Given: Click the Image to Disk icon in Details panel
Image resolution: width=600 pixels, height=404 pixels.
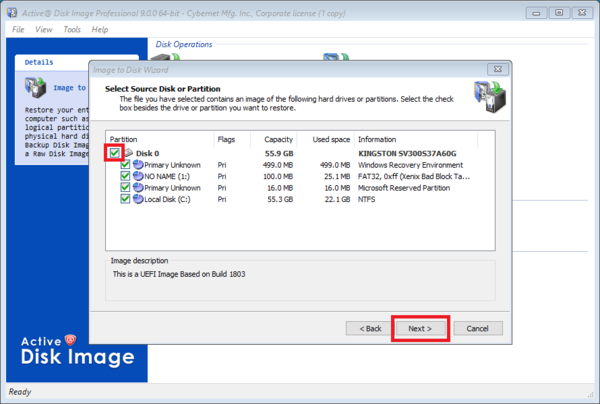Looking at the screenshot, I should (35, 87).
